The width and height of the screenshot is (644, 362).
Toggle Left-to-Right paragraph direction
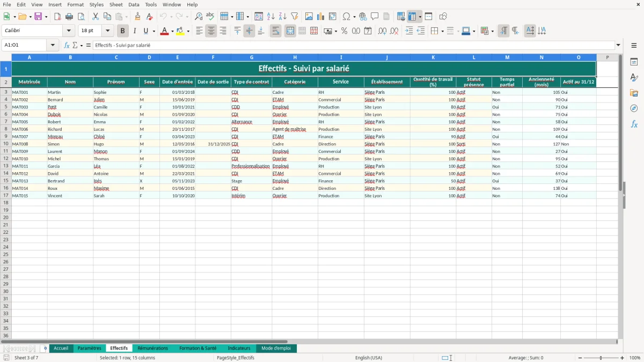pyautogui.click(x=503, y=31)
